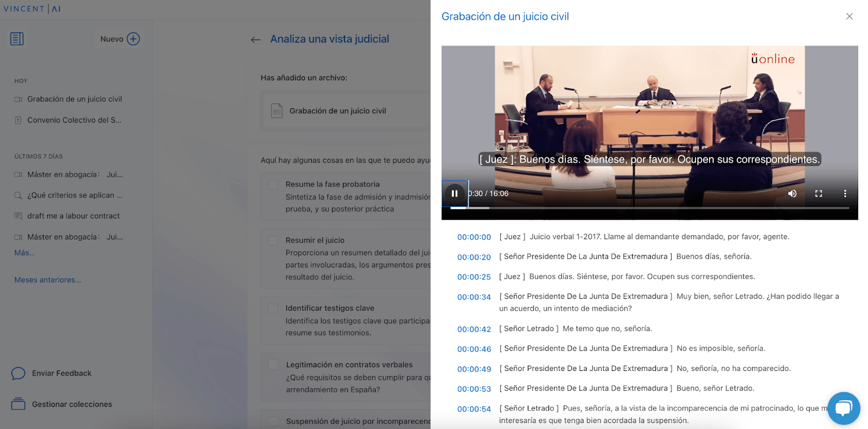Open Enviar Feedback

[61, 373]
